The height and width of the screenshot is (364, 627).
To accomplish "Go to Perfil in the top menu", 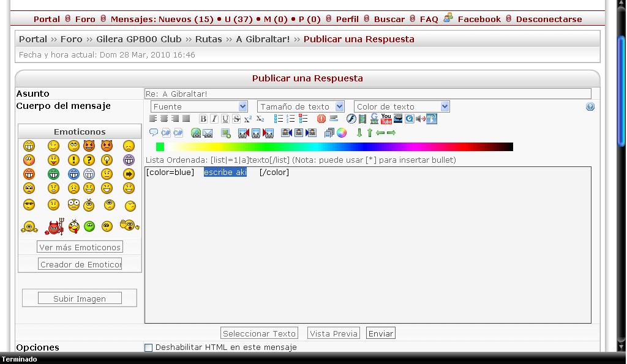I will pos(347,19).
